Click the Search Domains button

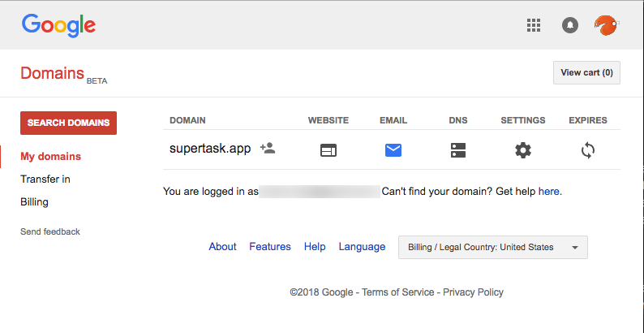69,123
